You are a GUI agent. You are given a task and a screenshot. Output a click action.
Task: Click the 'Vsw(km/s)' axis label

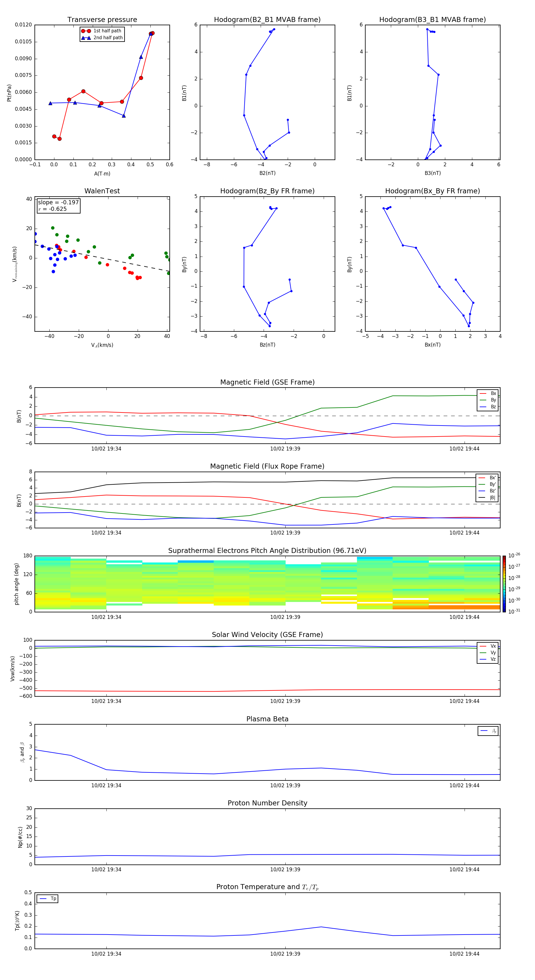pos(12,668)
